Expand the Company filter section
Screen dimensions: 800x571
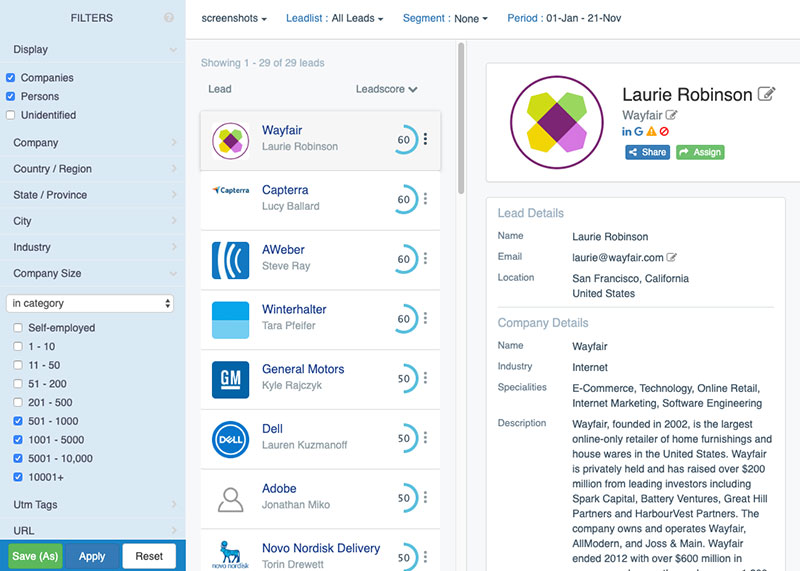point(92,143)
